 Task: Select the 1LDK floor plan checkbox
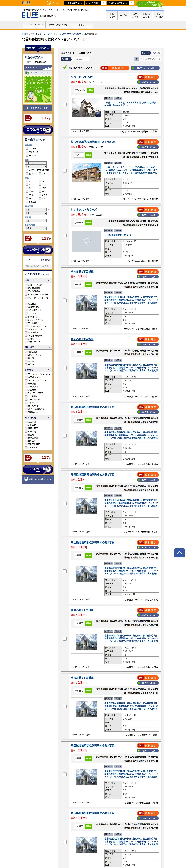click(40, 185)
